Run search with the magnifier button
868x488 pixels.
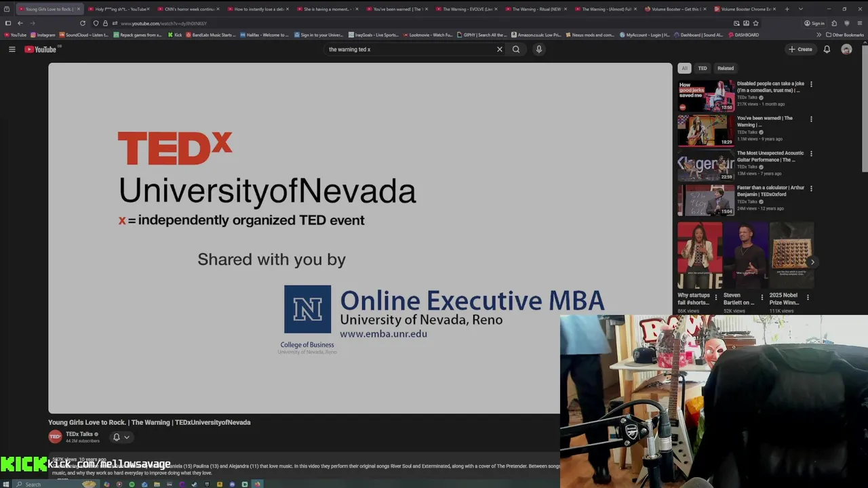516,49
